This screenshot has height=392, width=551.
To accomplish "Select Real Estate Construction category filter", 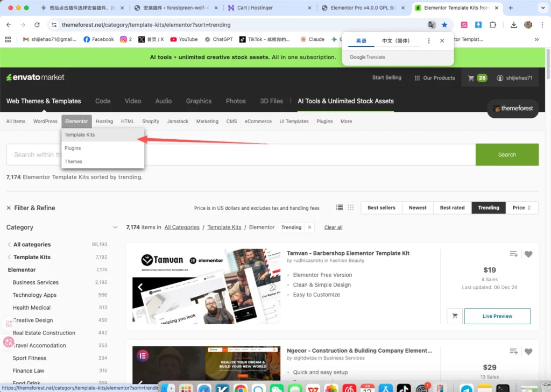I will click(44, 333).
